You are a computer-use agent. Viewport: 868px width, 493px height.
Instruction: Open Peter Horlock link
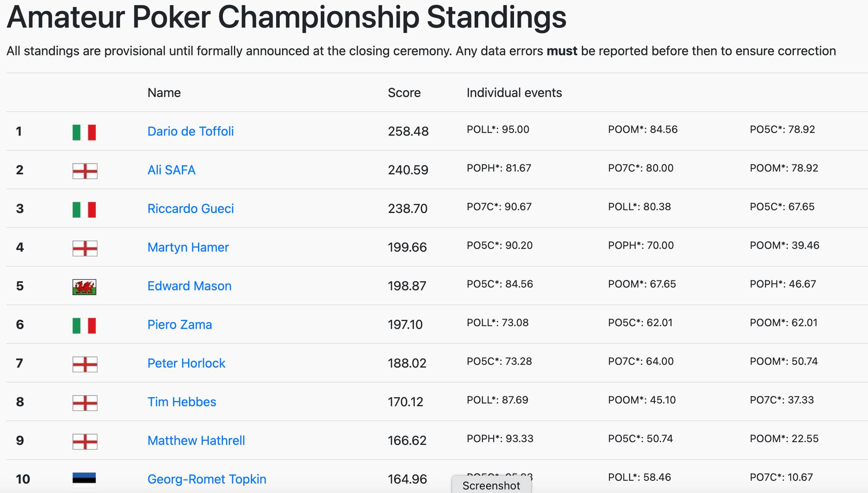pyautogui.click(x=186, y=363)
